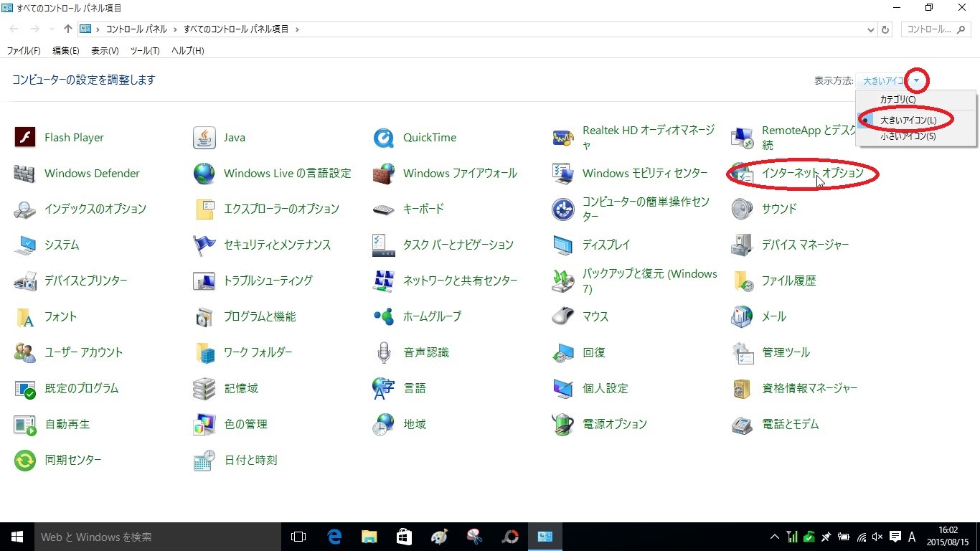Open the 表示(V) menu
The image size is (980, 551).
[105, 51]
